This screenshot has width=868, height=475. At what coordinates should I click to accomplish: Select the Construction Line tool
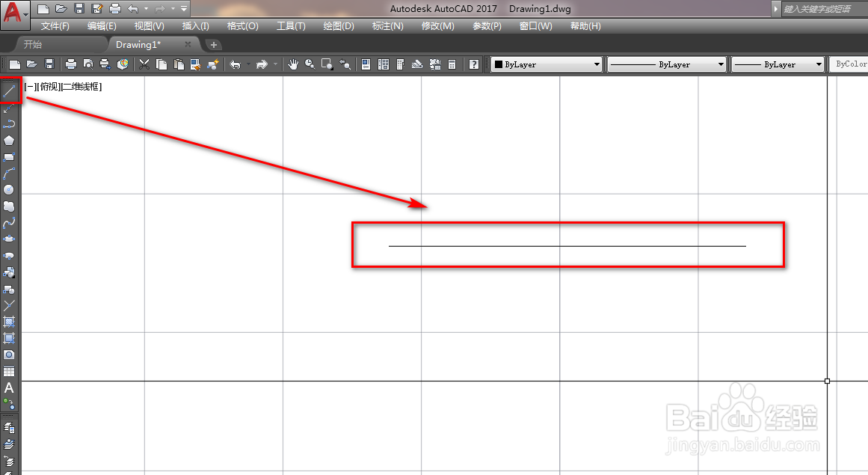(x=9, y=108)
